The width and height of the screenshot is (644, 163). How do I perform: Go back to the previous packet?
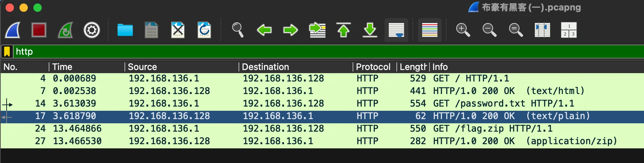click(x=264, y=30)
